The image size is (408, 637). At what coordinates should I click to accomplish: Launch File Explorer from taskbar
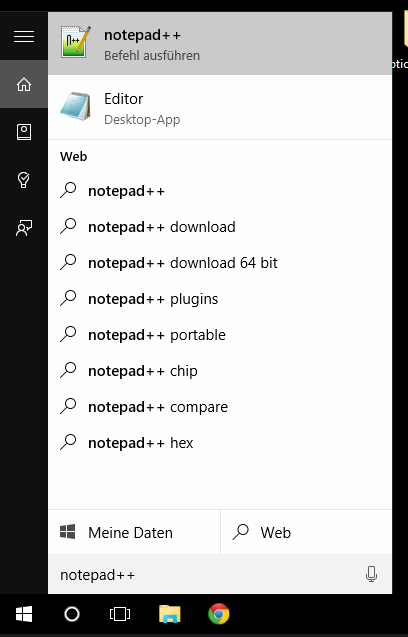tap(169, 614)
